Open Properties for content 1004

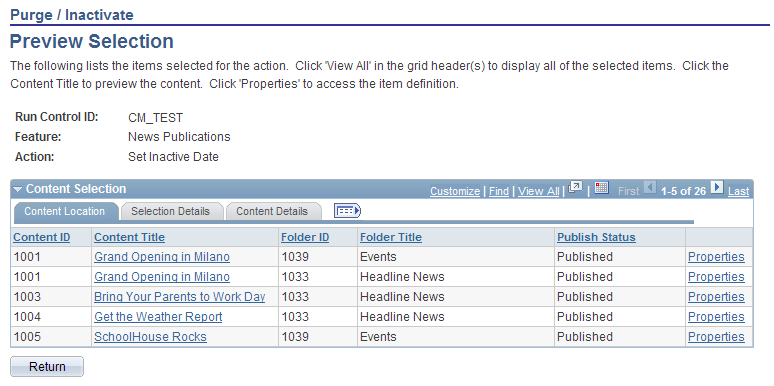pos(716,317)
